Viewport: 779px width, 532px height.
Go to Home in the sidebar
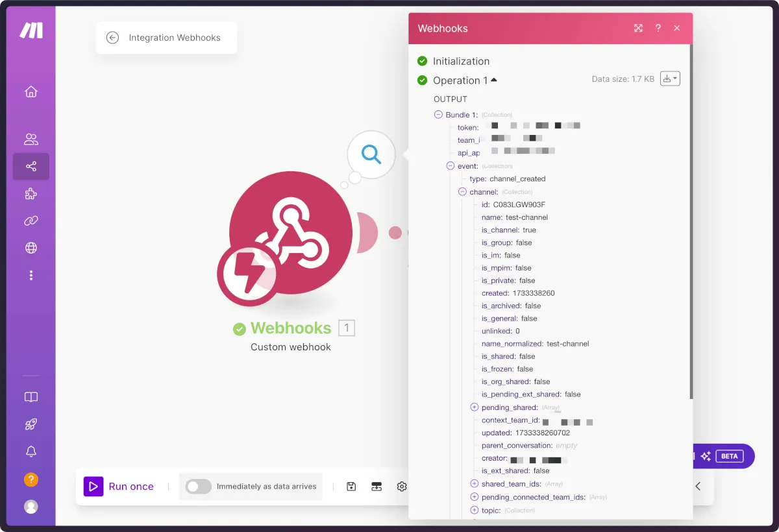coord(31,91)
